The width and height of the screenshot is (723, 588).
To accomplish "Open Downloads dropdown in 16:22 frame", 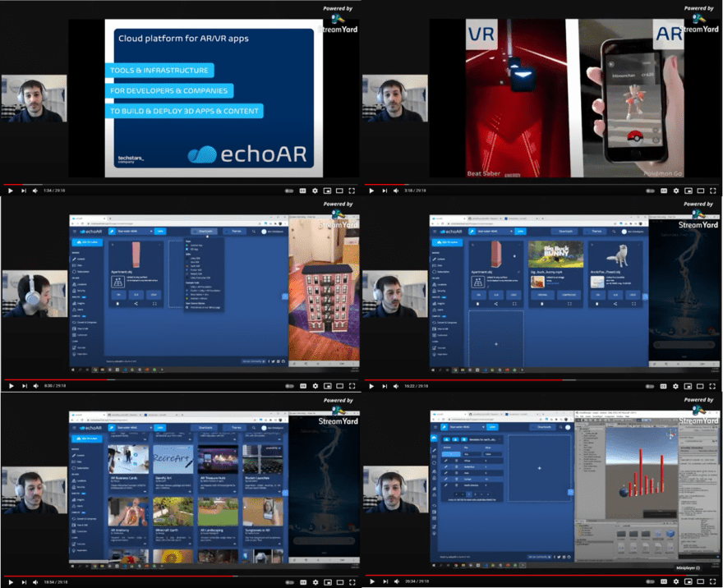I will [x=565, y=232].
